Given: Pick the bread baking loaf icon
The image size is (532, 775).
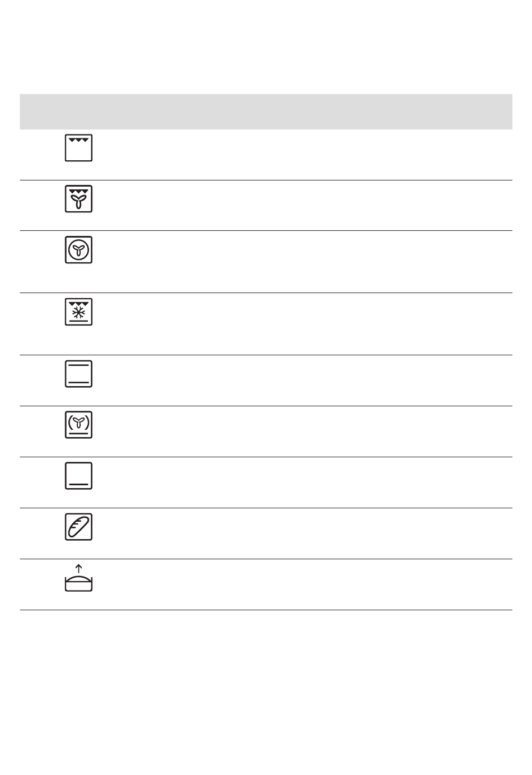Looking at the screenshot, I should [x=78, y=527].
